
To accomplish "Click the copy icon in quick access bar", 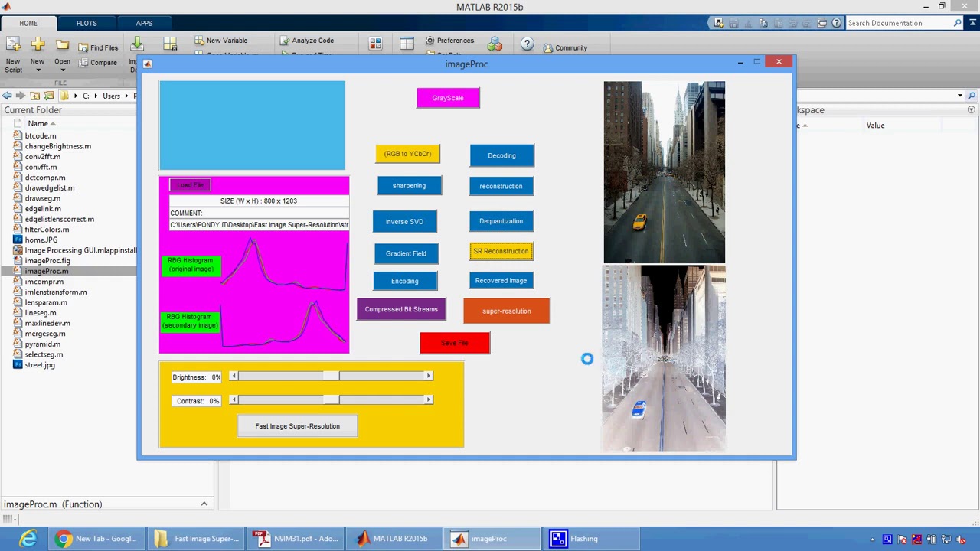I will (763, 23).
